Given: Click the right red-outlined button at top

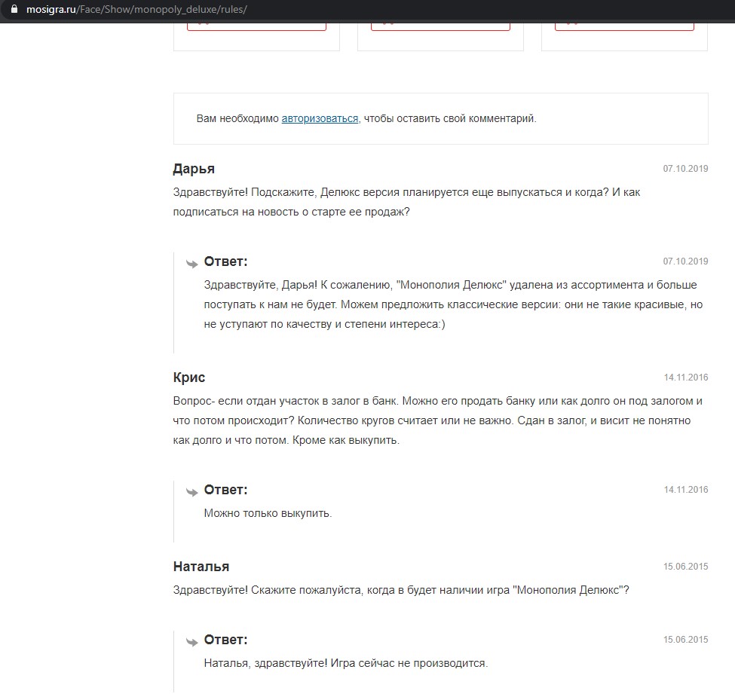Looking at the screenshot, I should (x=624, y=26).
